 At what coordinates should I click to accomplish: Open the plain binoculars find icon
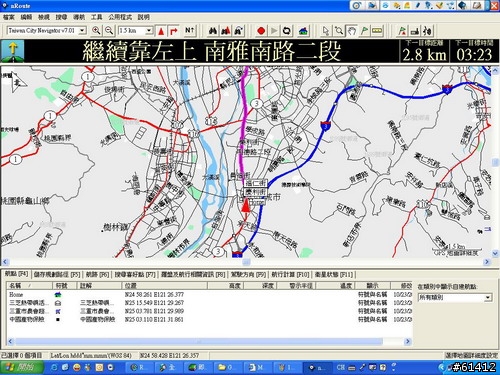[x=213, y=31]
